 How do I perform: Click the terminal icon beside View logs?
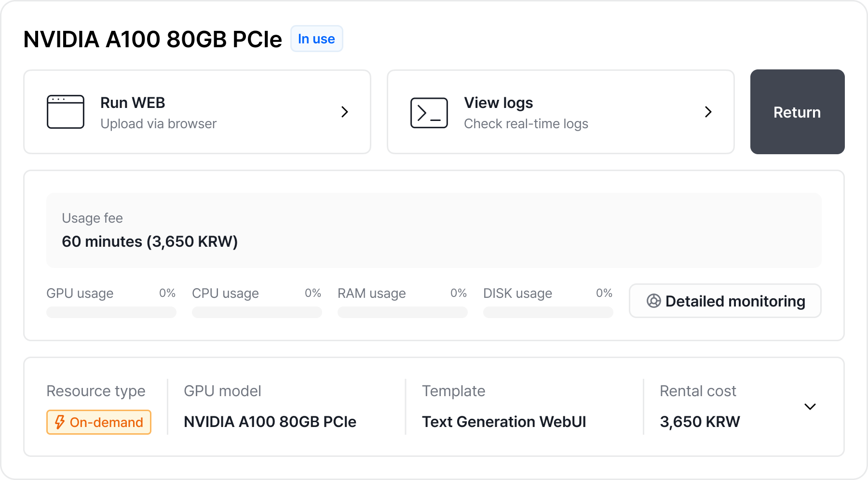(429, 113)
